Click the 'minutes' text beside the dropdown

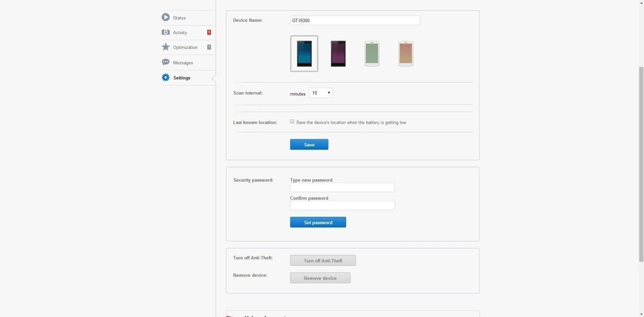[x=297, y=94]
